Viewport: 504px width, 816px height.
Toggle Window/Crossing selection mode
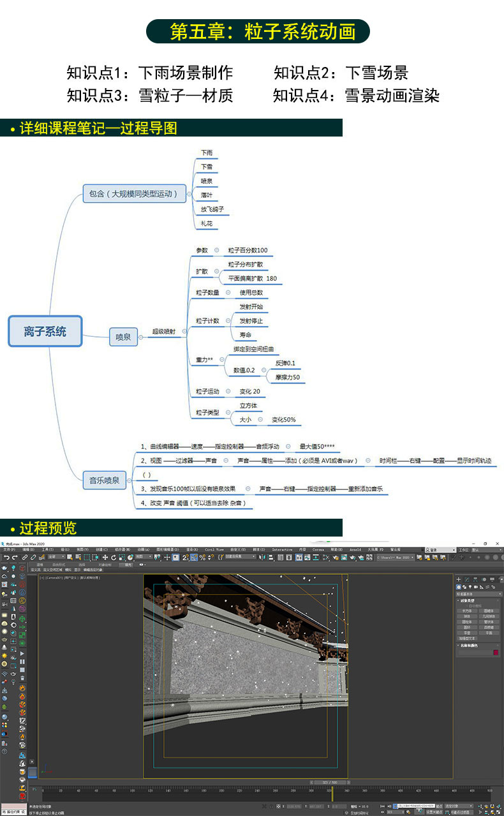coord(95,557)
